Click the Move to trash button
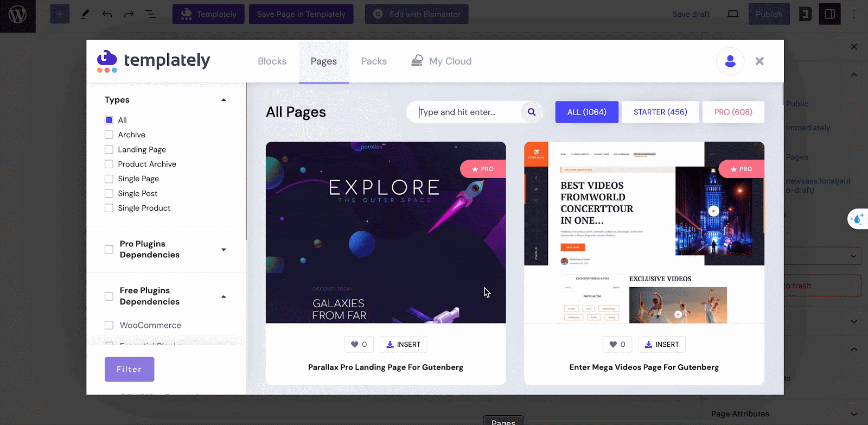 pos(823,286)
